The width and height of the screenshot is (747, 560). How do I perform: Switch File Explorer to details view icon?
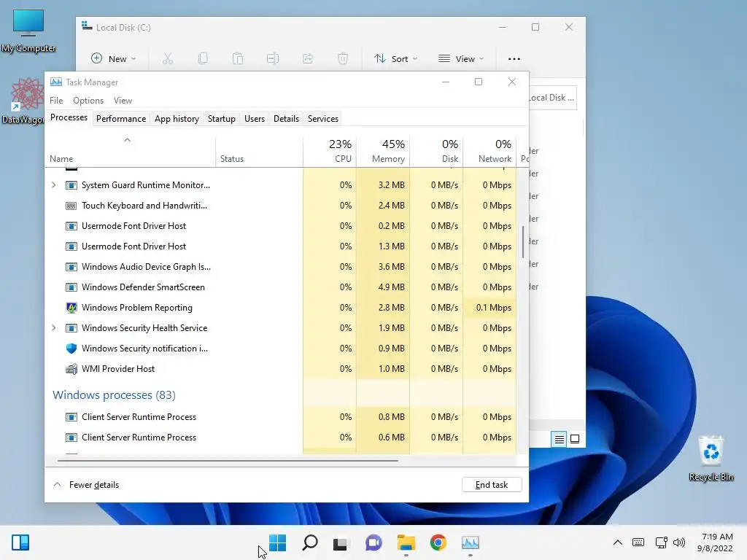559,439
